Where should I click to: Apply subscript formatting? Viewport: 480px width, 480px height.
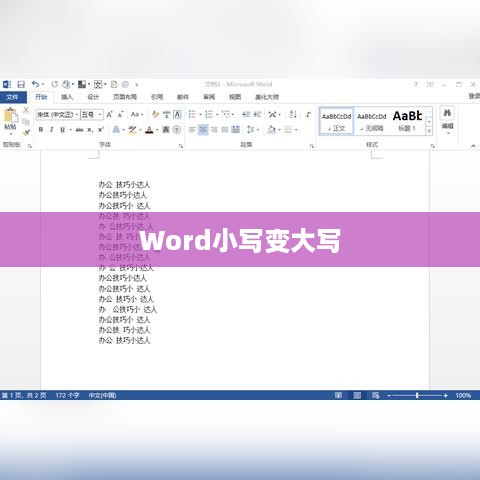tap(90, 130)
